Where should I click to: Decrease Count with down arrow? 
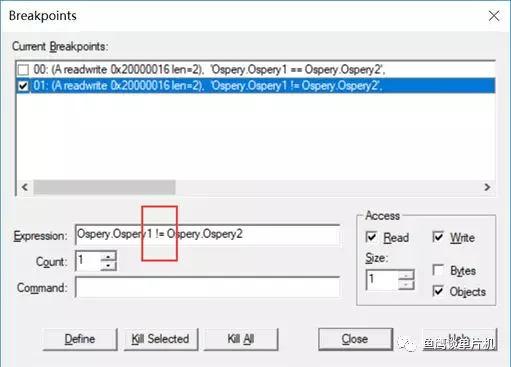coord(108,265)
